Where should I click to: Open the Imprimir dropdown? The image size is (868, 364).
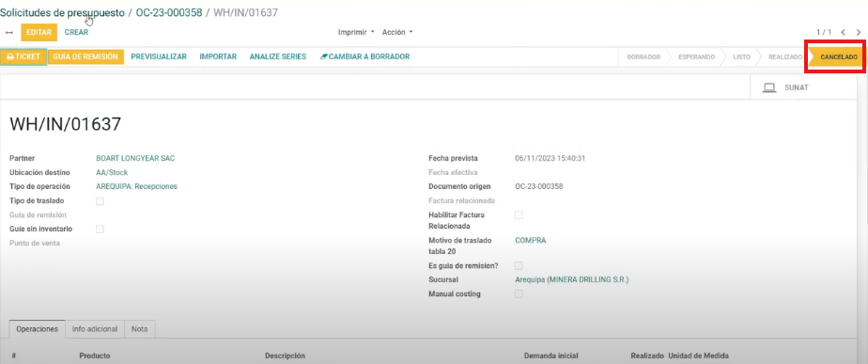[357, 33]
